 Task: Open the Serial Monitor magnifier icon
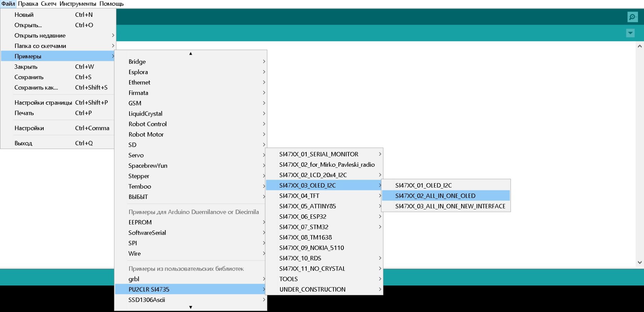pyautogui.click(x=632, y=17)
